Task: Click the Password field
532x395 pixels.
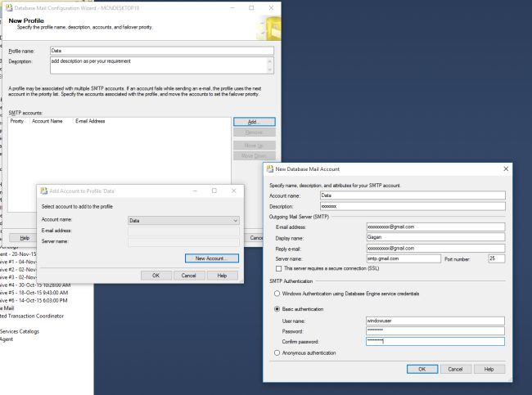Action: (435, 331)
